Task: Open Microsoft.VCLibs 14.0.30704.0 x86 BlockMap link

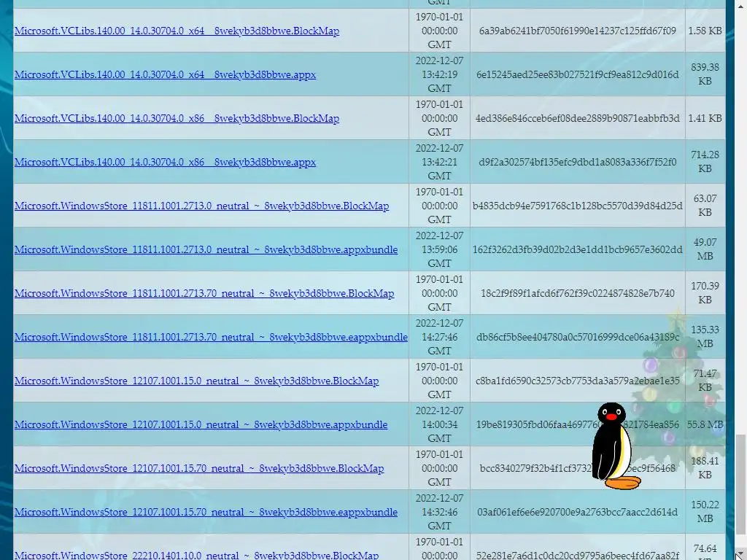Action: coord(177,119)
